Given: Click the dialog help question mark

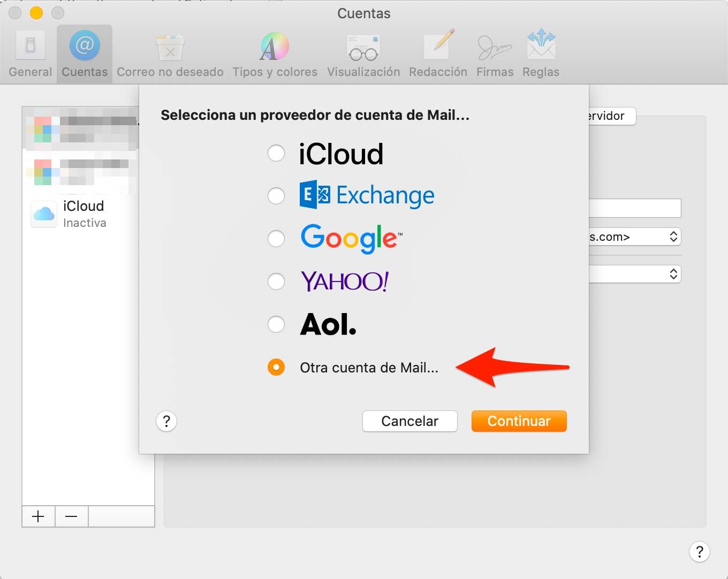Looking at the screenshot, I should pyautogui.click(x=166, y=421).
